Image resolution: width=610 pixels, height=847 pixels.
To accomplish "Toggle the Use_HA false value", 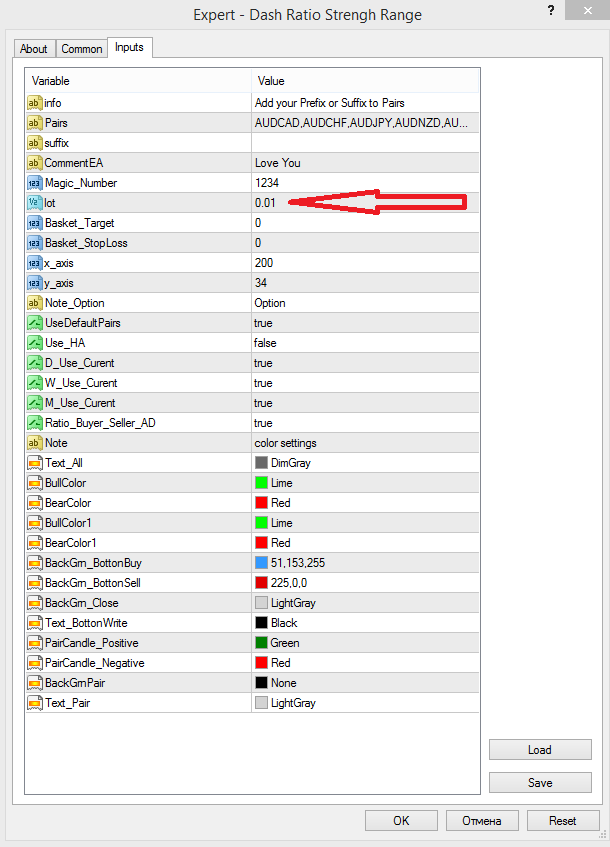I will [x=365, y=343].
